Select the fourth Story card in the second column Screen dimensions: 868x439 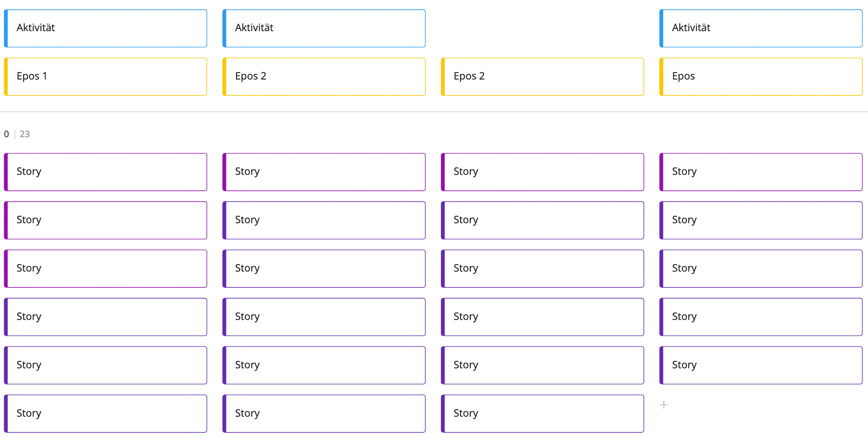click(324, 317)
